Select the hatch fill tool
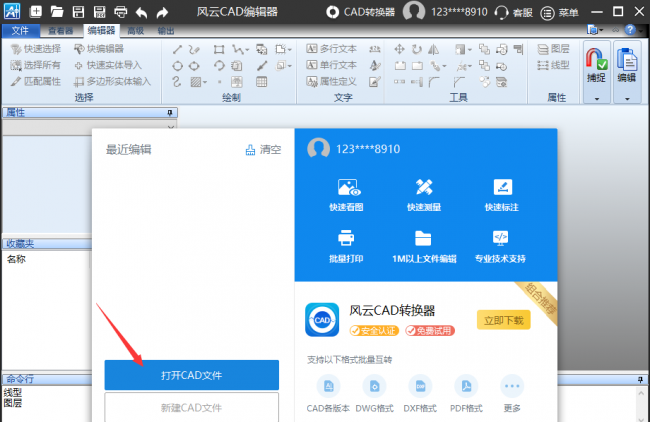 [196, 82]
